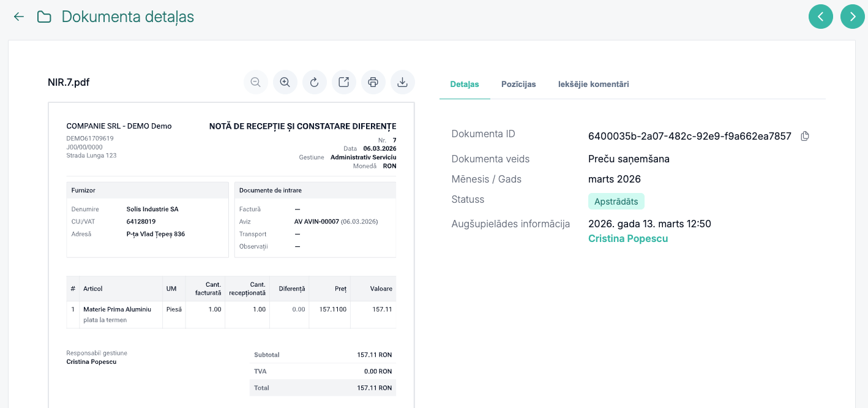Click the Materie Prima Aluminiu row in preview
The width and height of the screenshot is (868, 408).
(x=117, y=309)
